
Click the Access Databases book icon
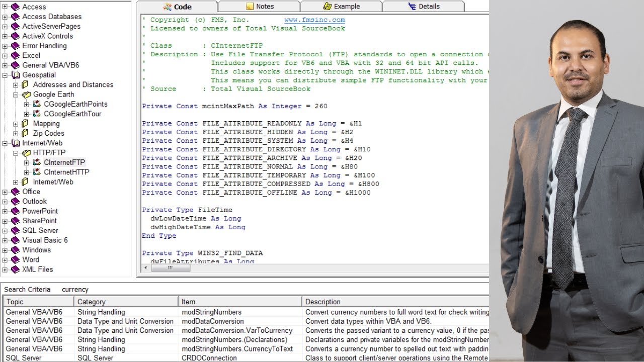tap(15, 17)
